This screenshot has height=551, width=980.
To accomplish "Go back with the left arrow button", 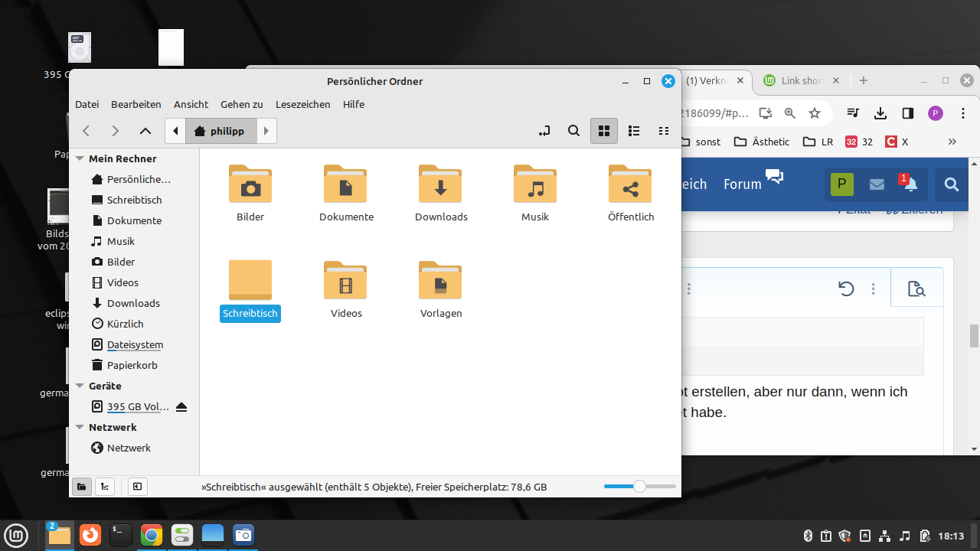I will click(87, 131).
